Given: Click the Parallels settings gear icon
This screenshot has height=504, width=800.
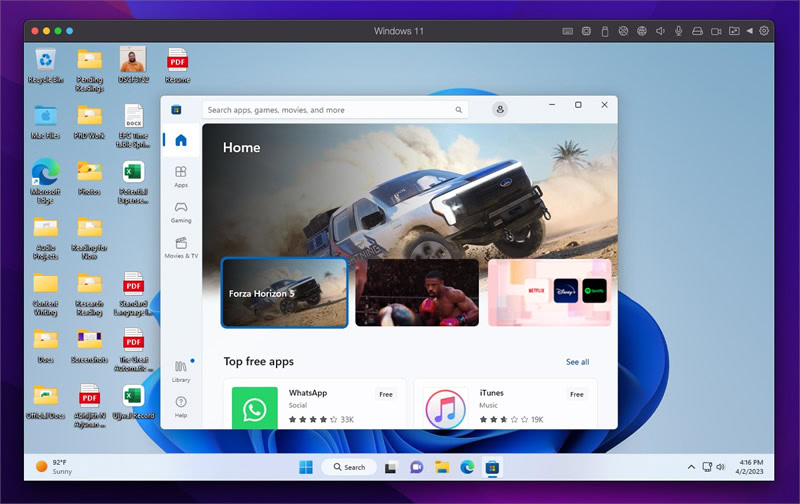Looking at the screenshot, I should point(764,31).
